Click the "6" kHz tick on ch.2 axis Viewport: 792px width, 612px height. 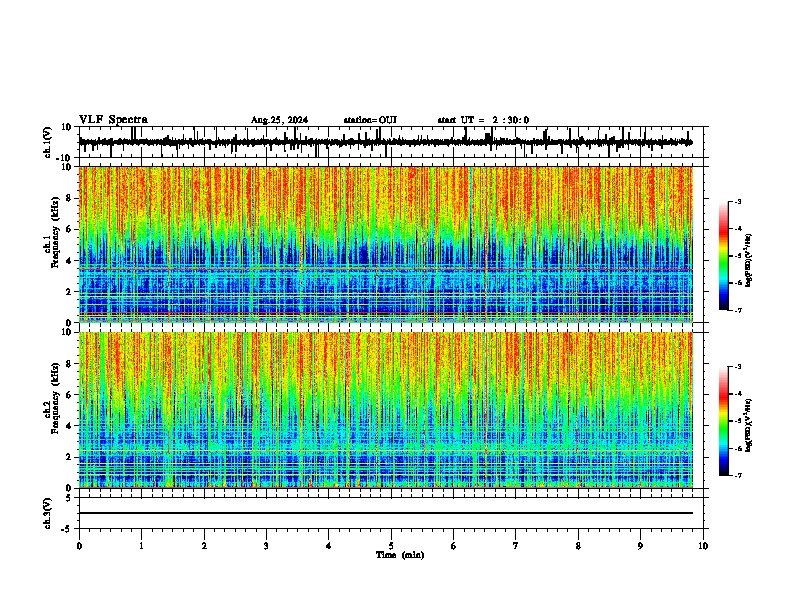tap(69, 395)
